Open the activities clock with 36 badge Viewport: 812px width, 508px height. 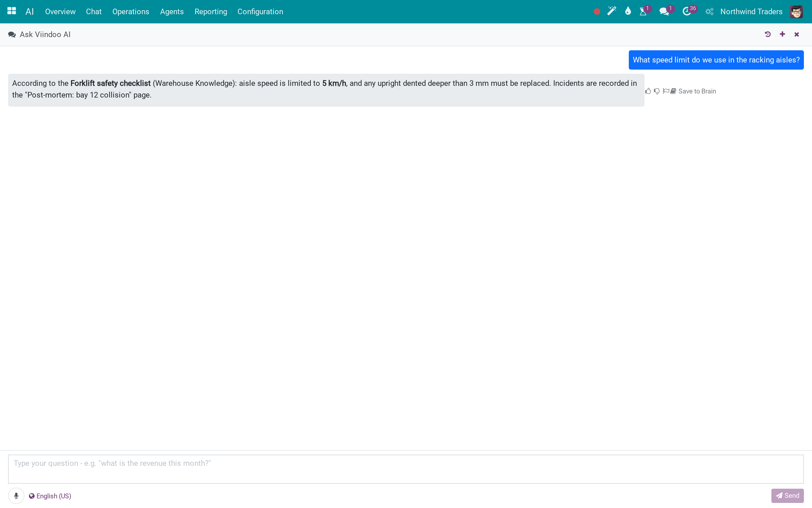tap(687, 11)
